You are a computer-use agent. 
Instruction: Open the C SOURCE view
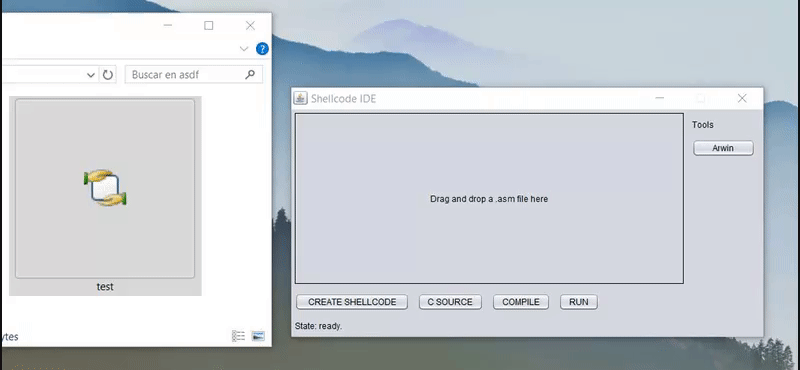pyautogui.click(x=450, y=302)
